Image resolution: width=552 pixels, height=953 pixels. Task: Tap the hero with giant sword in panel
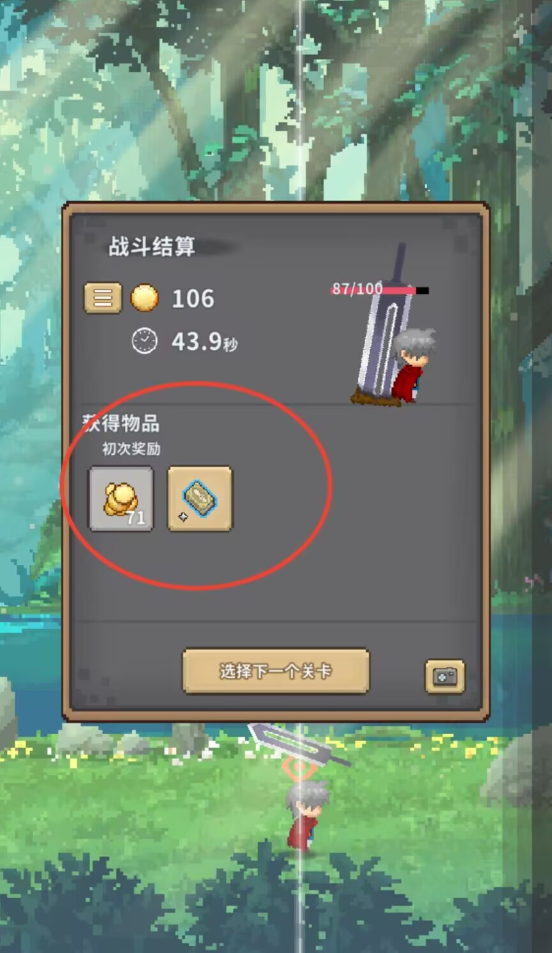[394, 328]
